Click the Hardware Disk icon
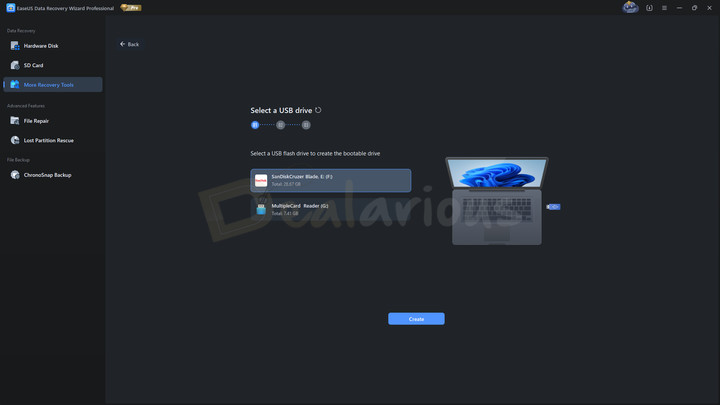The height and width of the screenshot is (405, 720). pyautogui.click(x=15, y=46)
